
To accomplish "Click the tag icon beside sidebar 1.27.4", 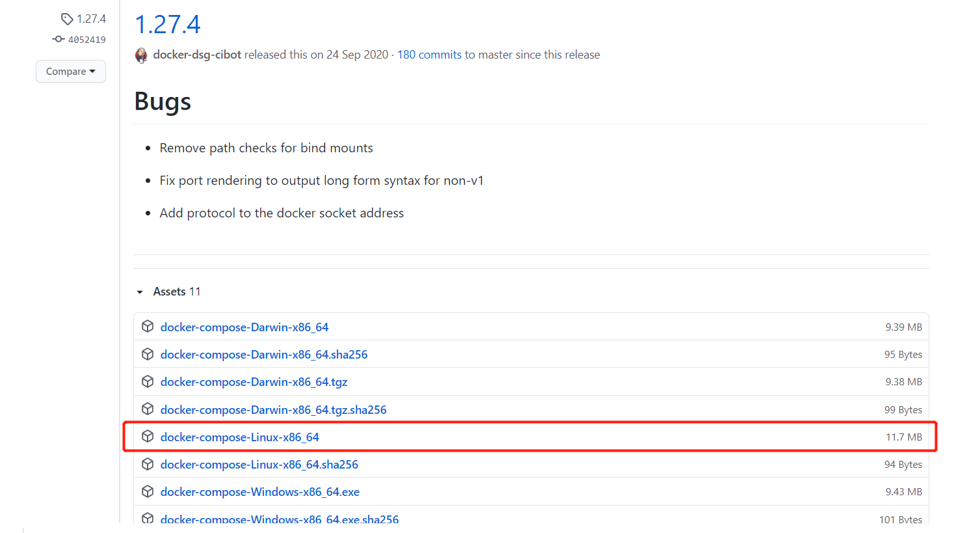I will coord(67,19).
